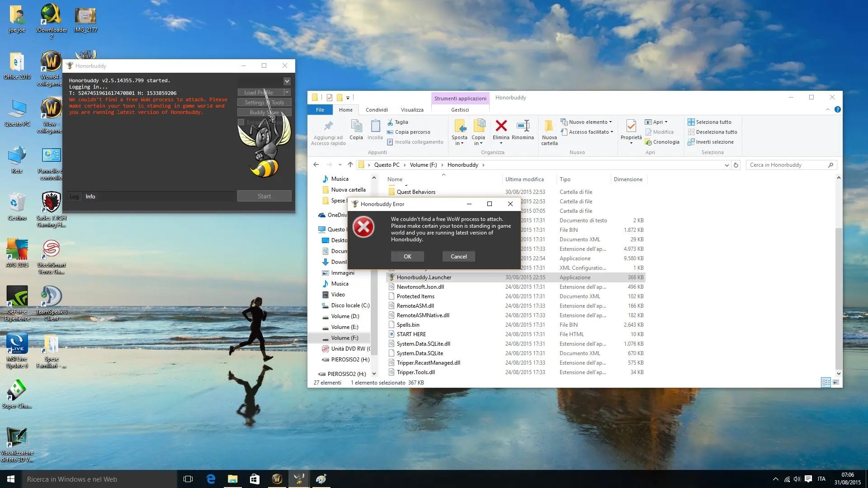Switch to Log tab in Honorbuddy

tap(74, 197)
